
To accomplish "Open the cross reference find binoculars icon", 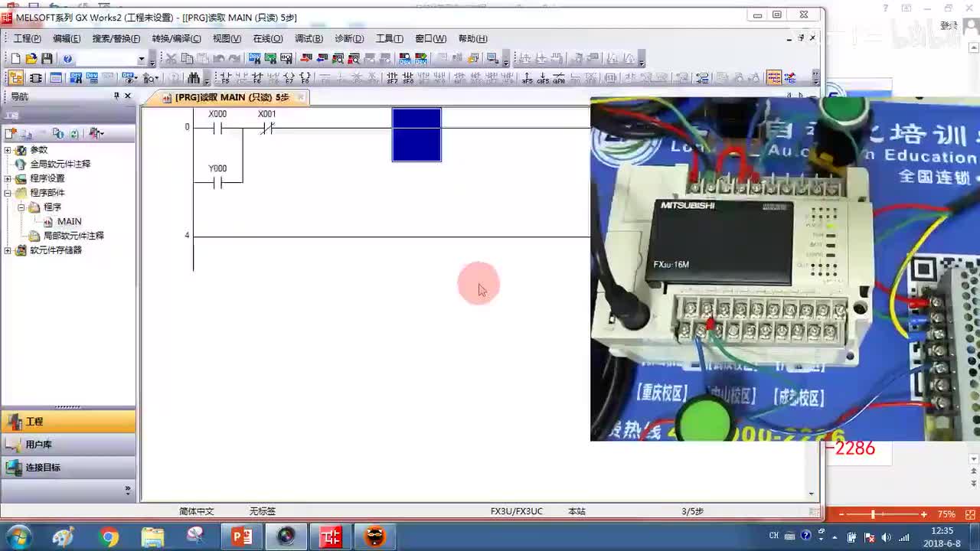I will [x=194, y=78].
